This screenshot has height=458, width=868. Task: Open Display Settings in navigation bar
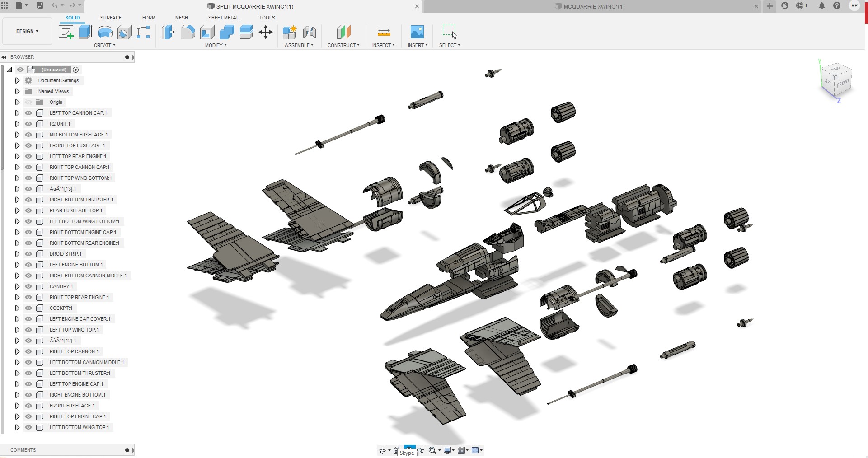447,450
